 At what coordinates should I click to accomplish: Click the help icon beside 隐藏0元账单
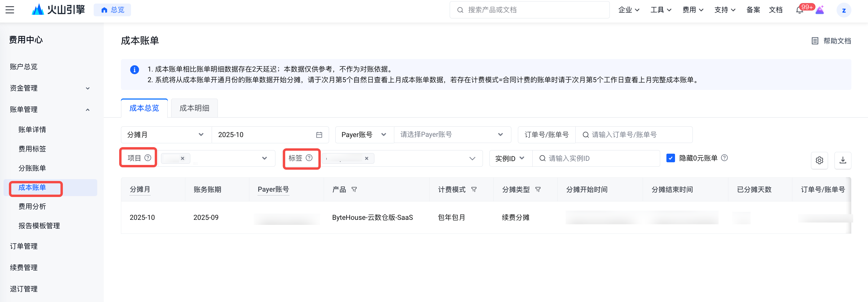pyautogui.click(x=725, y=158)
